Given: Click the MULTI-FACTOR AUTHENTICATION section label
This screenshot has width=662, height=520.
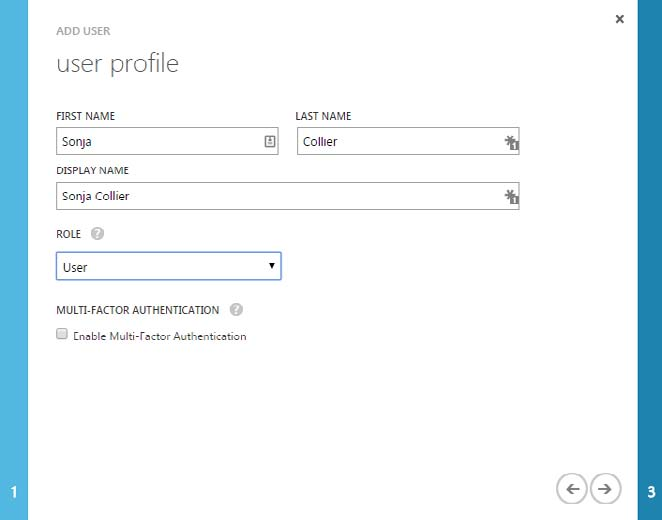Looking at the screenshot, I should point(138,309).
